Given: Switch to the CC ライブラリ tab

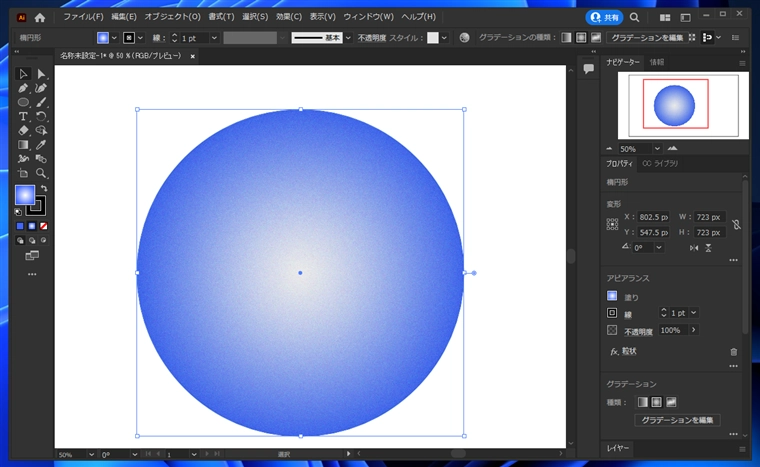Looking at the screenshot, I should pos(660,164).
